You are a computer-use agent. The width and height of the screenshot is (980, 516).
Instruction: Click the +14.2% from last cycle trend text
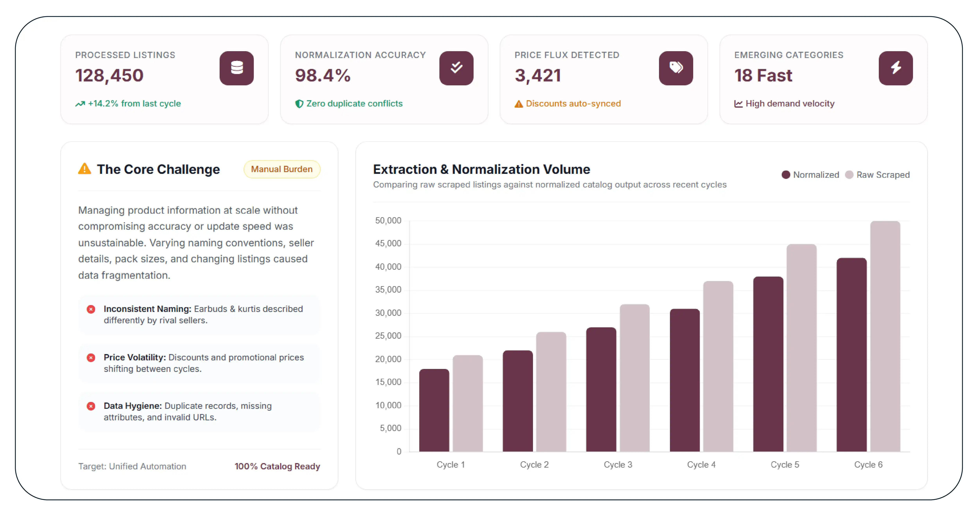click(134, 104)
